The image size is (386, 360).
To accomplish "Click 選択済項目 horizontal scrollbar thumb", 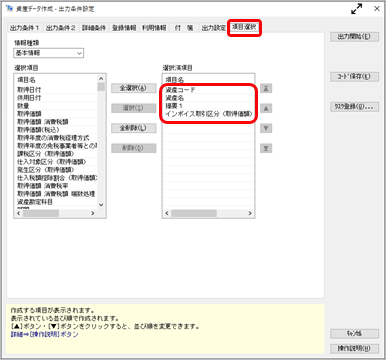I will [x=194, y=213].
